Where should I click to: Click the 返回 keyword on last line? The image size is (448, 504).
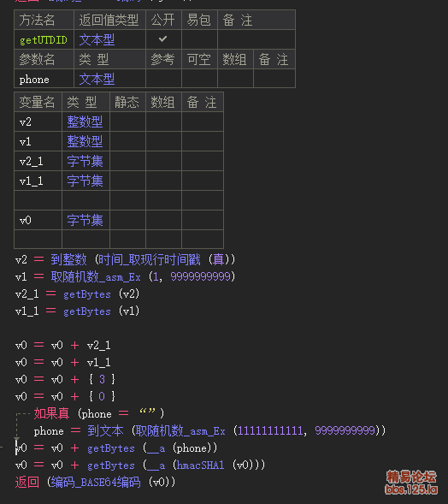[27, 482]
